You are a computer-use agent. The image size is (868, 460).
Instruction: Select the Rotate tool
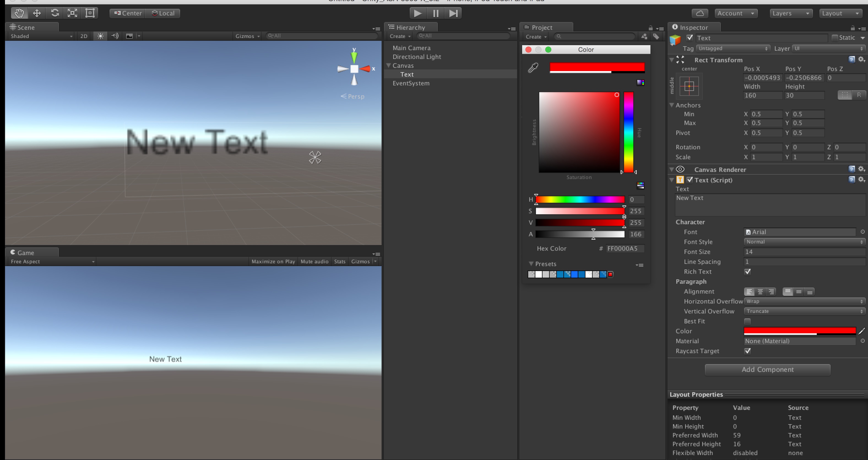pyautogui.click(x=55, y=13)
